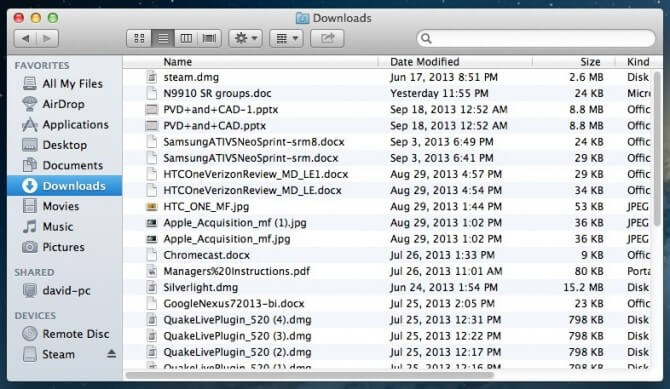The image size is (670, 389).
Task: Open Documents in sidebar
Action: tap(64, 165)
